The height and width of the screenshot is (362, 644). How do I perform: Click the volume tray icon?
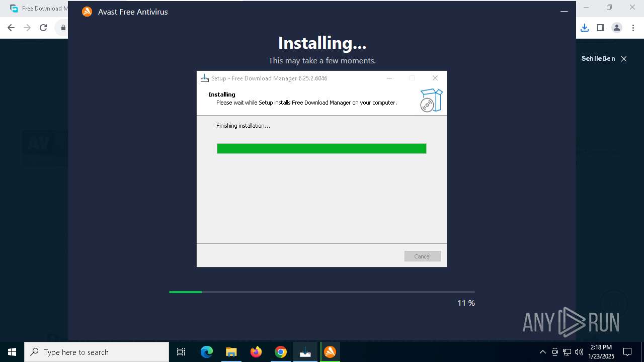coord(579,352)
